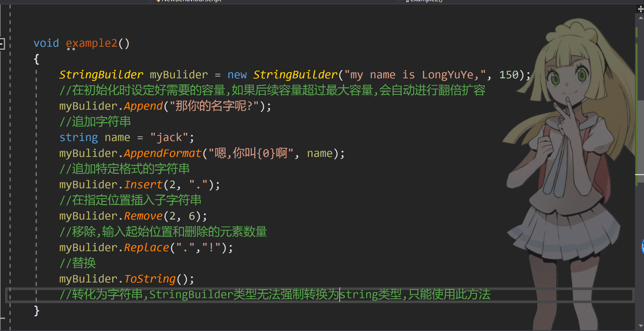
Task: Click the example2 method name
Action: tap(92, 43)
